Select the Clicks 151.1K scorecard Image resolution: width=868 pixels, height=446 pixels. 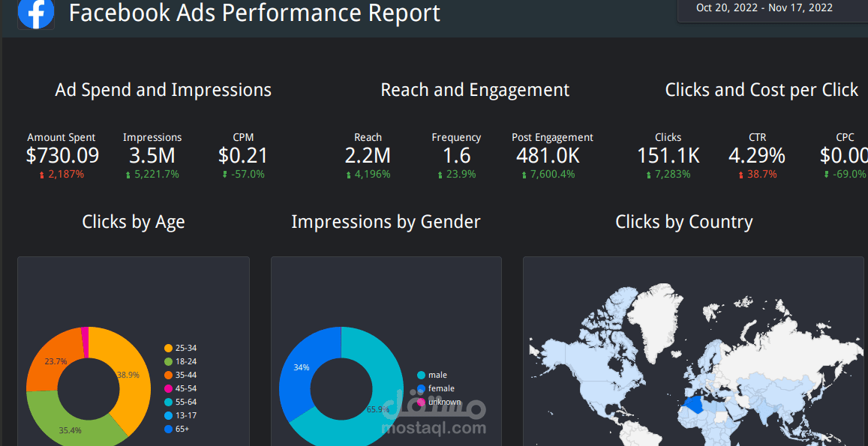[668, 155]
